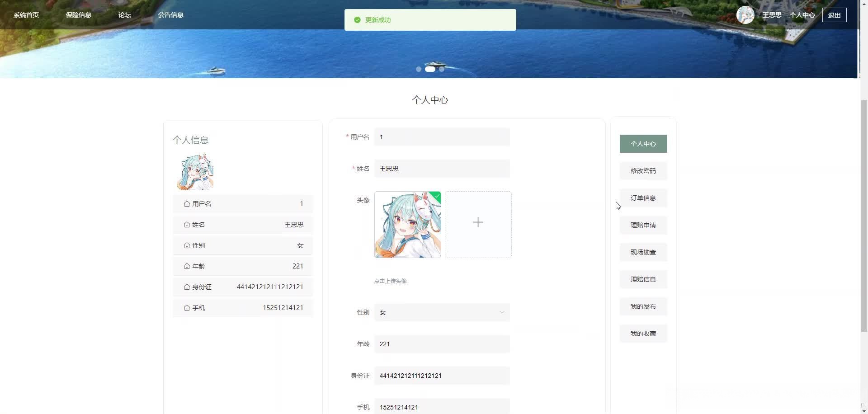Open the 性别 gender dropdown
868x414 pixels.
442,312
